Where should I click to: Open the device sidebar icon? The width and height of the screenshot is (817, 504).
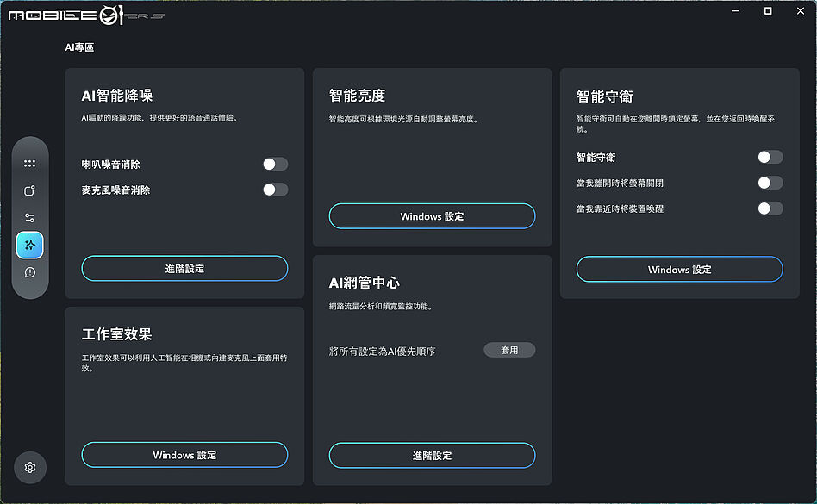(29, 190)
